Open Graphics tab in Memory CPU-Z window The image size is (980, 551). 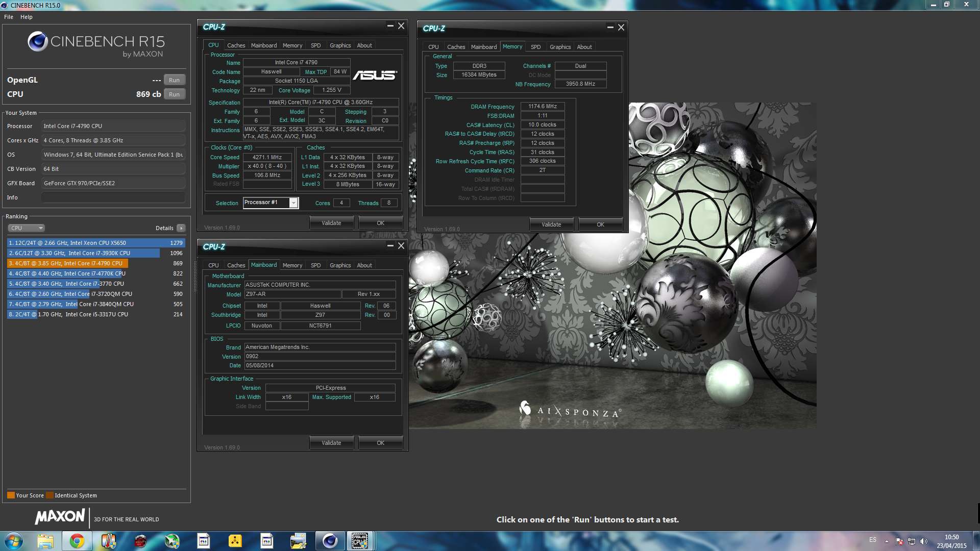pos(560,47)
